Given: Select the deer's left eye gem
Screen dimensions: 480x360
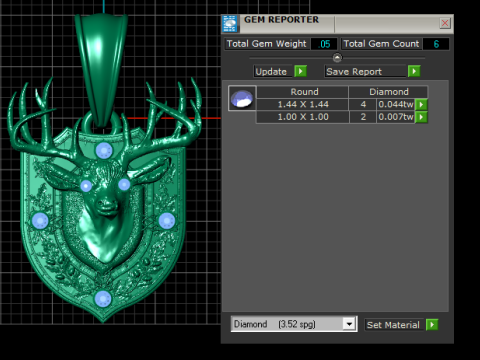Looking at the screenshot, I should (x=86, y=186).
